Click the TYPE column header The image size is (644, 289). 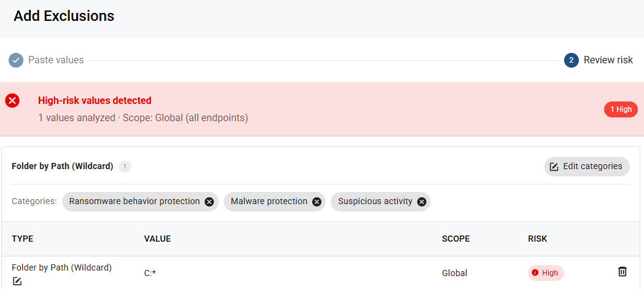coord(23,239)
